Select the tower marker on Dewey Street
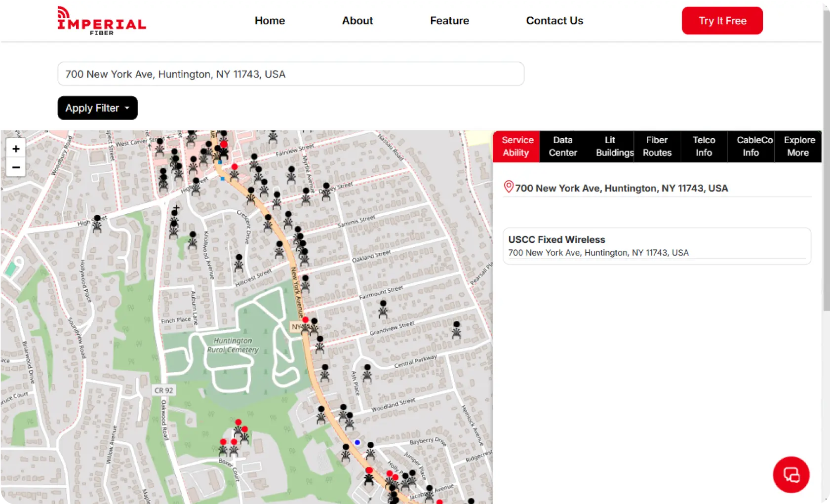The image size is (830, 504). [326, 191]
